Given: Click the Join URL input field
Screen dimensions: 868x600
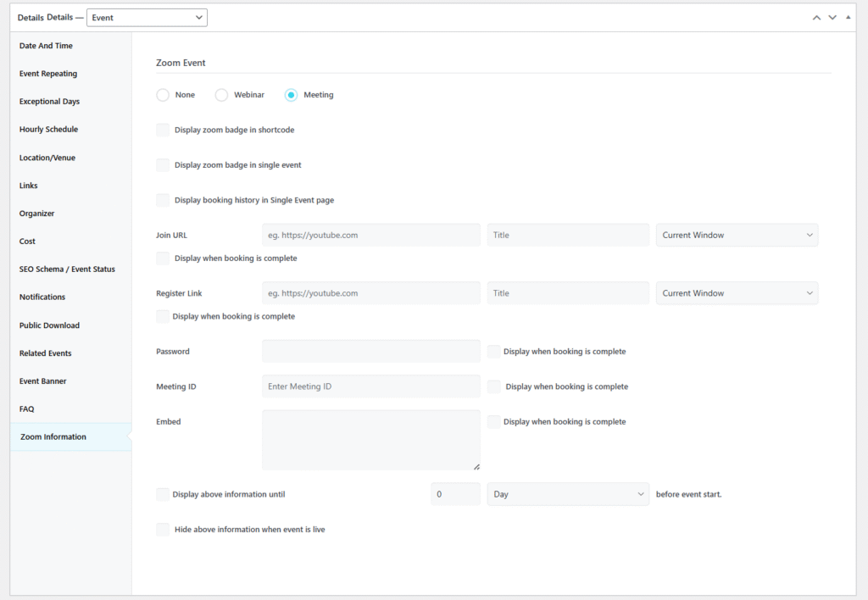Looking at the screenshot, I should [370, 235].
